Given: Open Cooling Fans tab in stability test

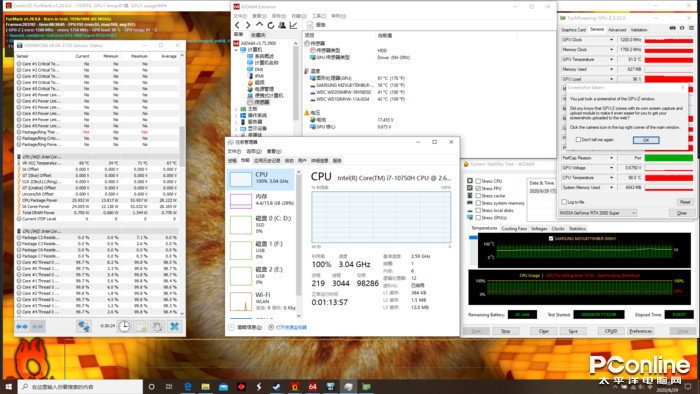Looking at the screenshot, I should point(514,228).
